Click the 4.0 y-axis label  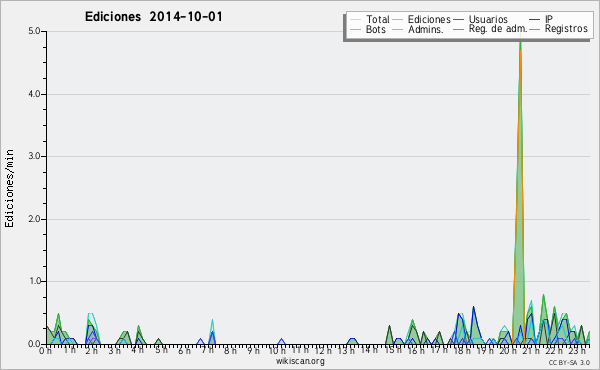point(34,94)
